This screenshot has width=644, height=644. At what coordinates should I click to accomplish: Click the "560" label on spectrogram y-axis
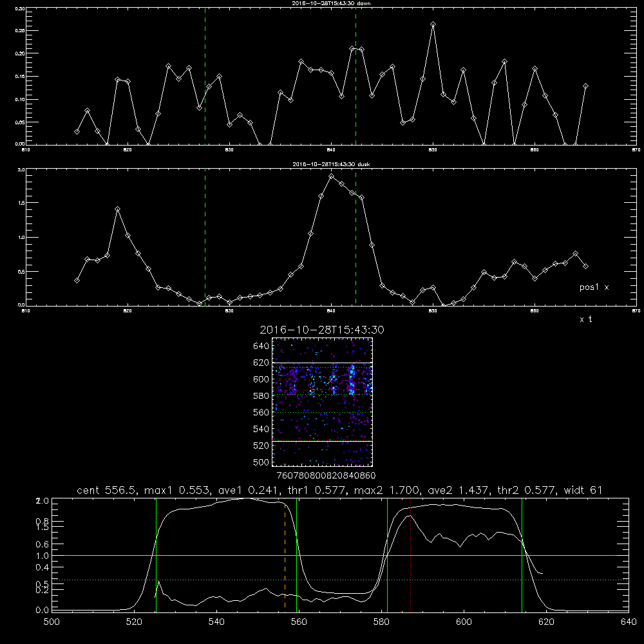point(261,412)
